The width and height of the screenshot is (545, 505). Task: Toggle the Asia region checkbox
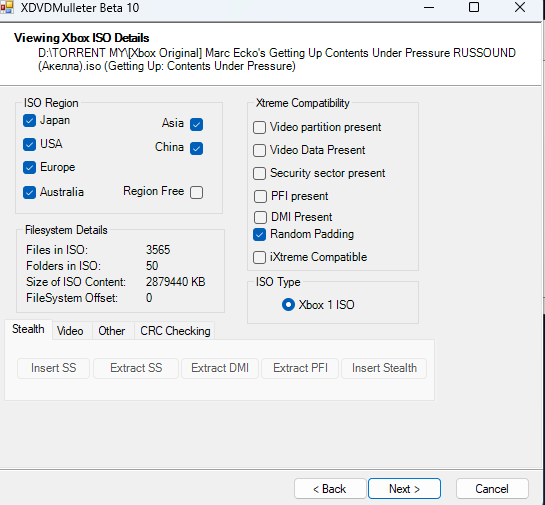[x=196, y=124]
